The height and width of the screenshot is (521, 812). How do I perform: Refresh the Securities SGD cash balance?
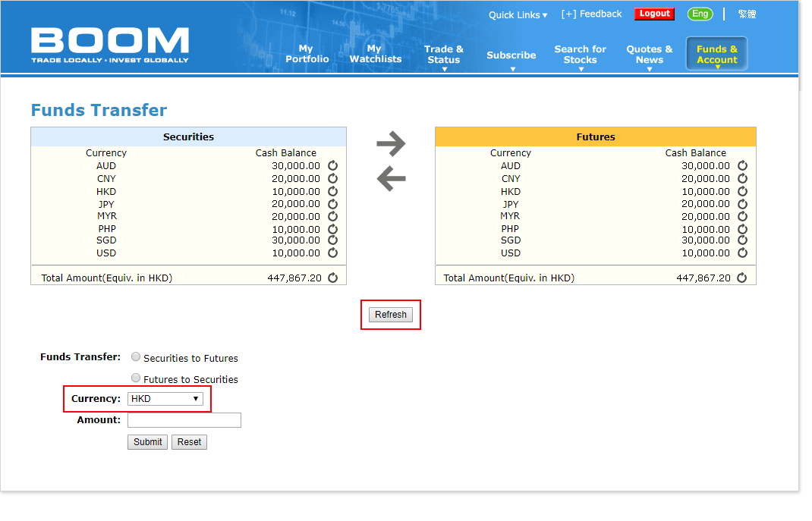point(333,240)
